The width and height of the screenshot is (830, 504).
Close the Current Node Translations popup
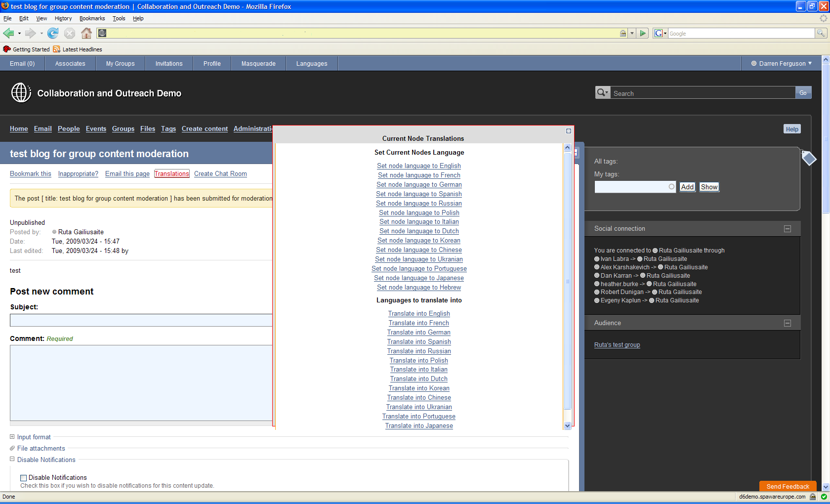click(x=569, y=131)
